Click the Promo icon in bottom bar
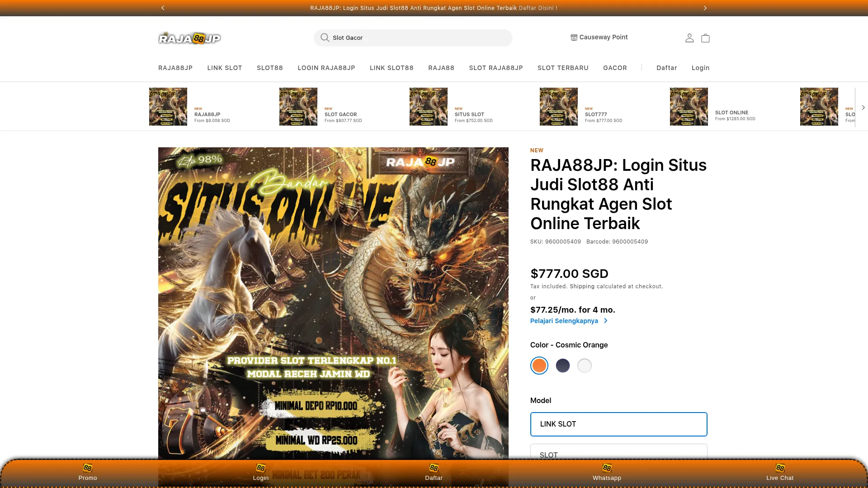Viewport: 868px width, 488px height. [x=88, y=468]
